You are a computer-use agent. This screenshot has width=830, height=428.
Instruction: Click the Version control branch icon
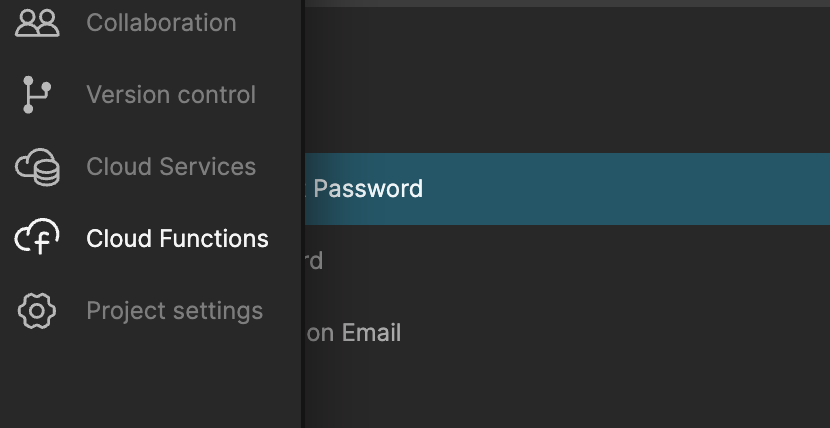coord(38,95)
